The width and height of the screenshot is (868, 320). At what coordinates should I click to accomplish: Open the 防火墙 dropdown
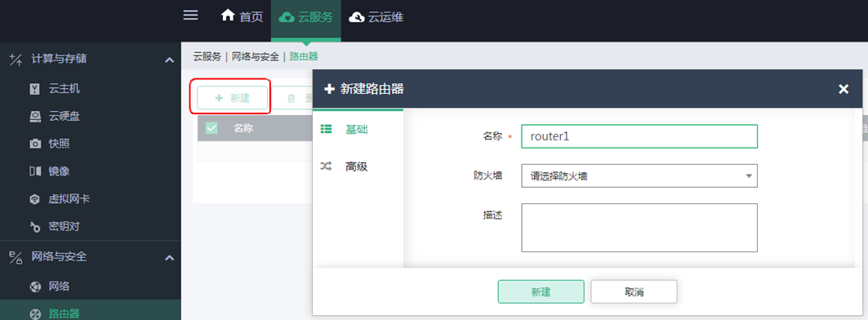click(639, 176)
